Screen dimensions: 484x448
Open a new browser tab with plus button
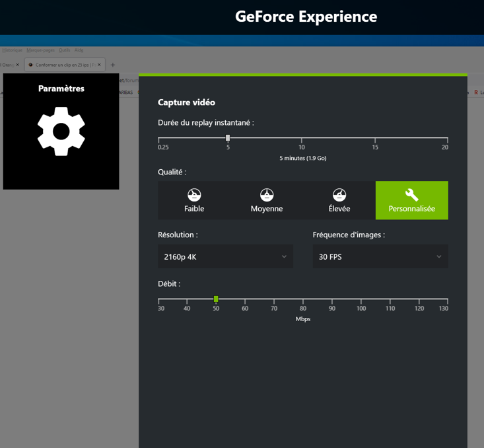(113, 65)
